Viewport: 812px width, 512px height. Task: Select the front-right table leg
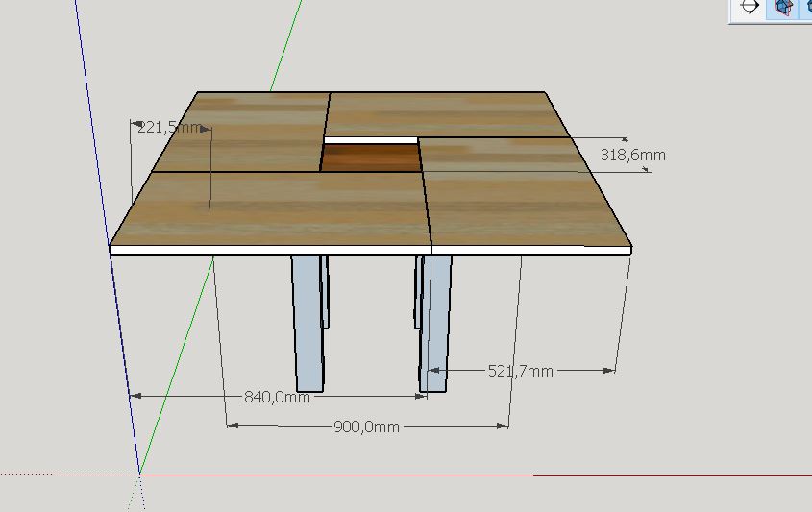coord(437,322)
